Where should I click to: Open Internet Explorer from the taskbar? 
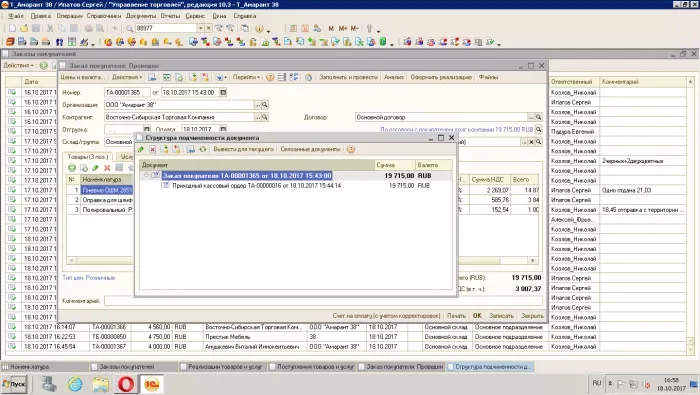75,384
